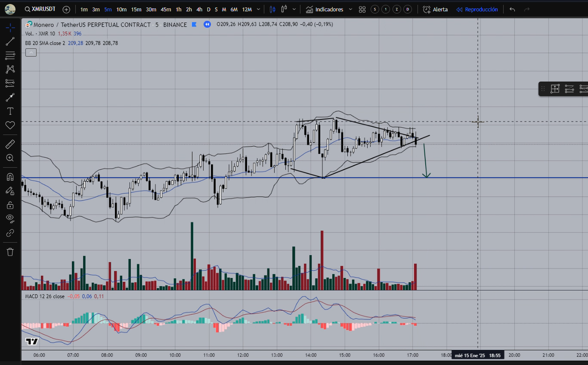Image resolution: width=588 pixels, height=365 pixels.
Task: Switch to the 45m timeframe
Action: click(x=166, y=9)
